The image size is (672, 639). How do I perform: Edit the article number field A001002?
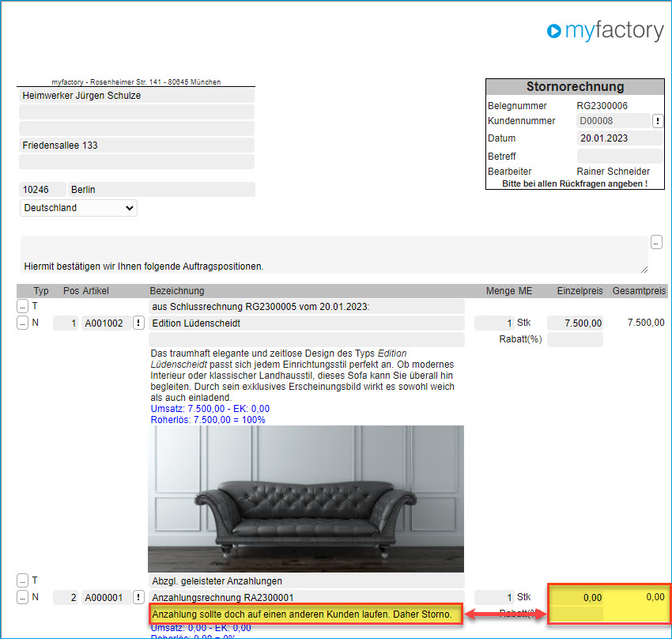tap(106, 323)
